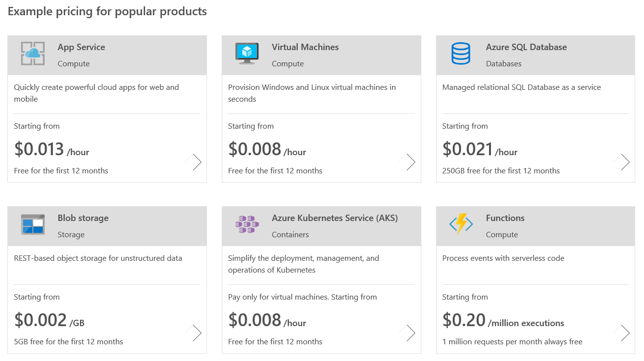644x361 pixels.
Task: Click "1 million requests per month always free"
Action: 513,342
